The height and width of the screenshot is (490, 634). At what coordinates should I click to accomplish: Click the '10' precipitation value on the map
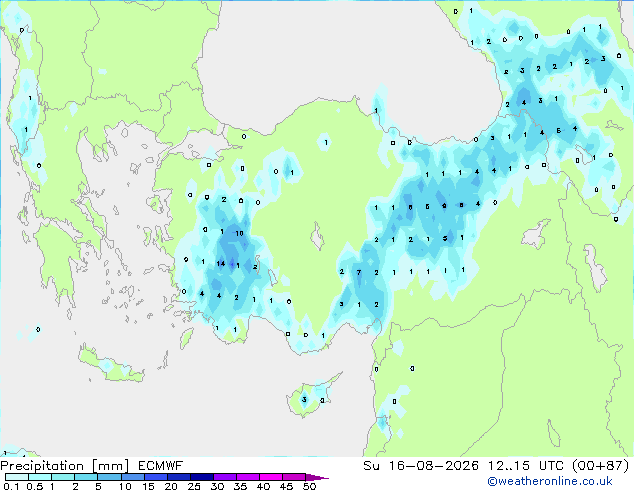(x=239, y=233)
